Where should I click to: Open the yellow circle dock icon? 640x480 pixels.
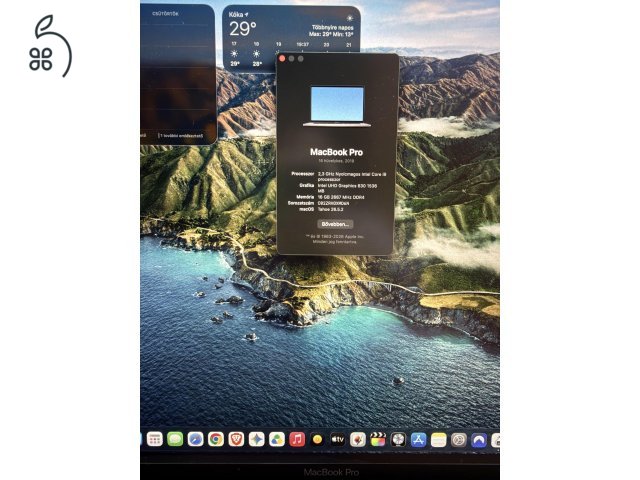(317, 440)
